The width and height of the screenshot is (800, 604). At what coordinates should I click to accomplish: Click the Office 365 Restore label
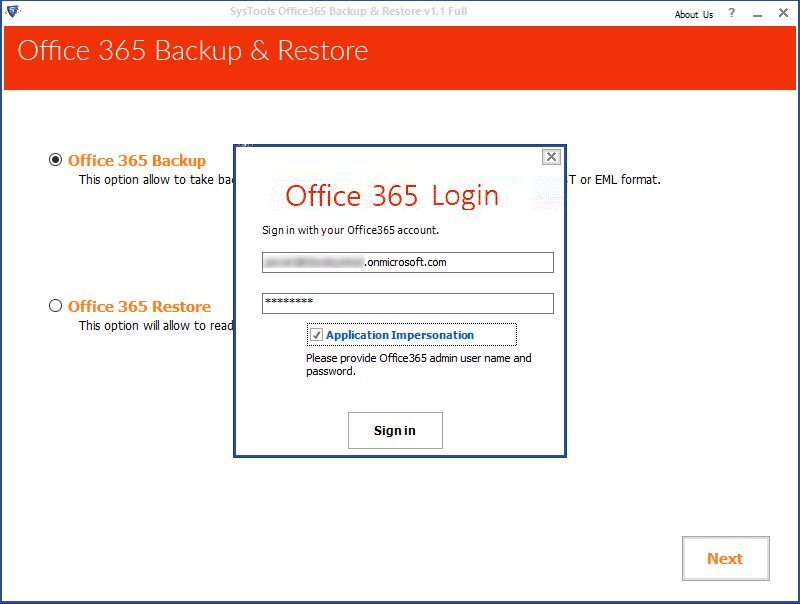click(139, 306)
